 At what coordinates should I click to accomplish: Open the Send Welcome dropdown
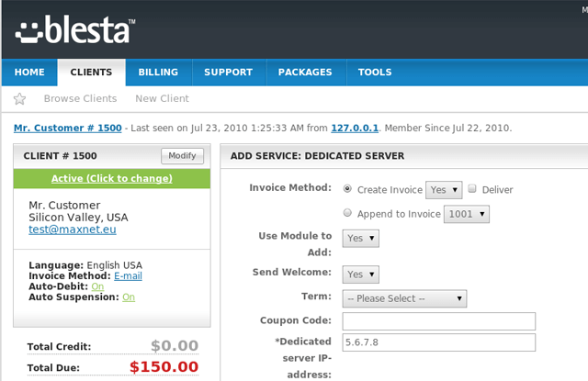coord(360,274)
